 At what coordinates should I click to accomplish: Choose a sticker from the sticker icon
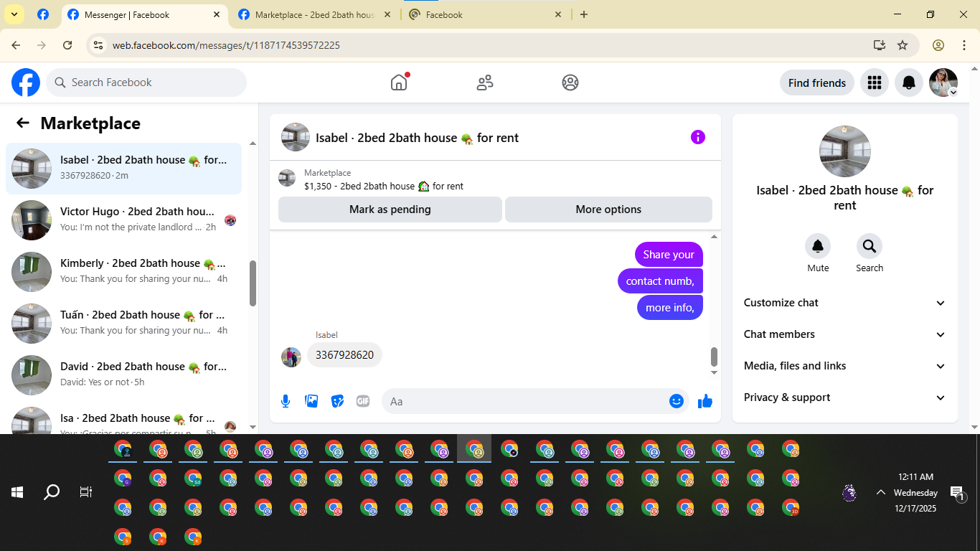337,401
